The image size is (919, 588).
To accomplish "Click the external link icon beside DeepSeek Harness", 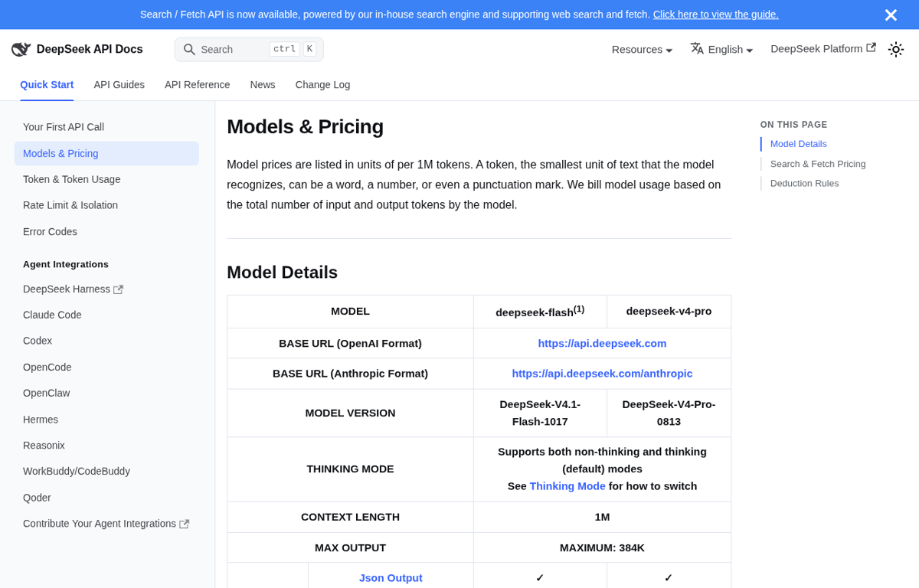I will point(118,289).
